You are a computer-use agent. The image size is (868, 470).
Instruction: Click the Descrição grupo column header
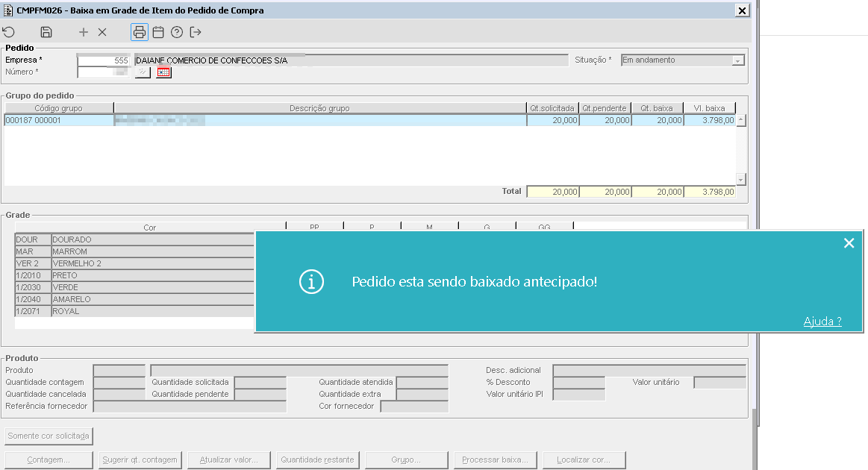coord(320,108)
